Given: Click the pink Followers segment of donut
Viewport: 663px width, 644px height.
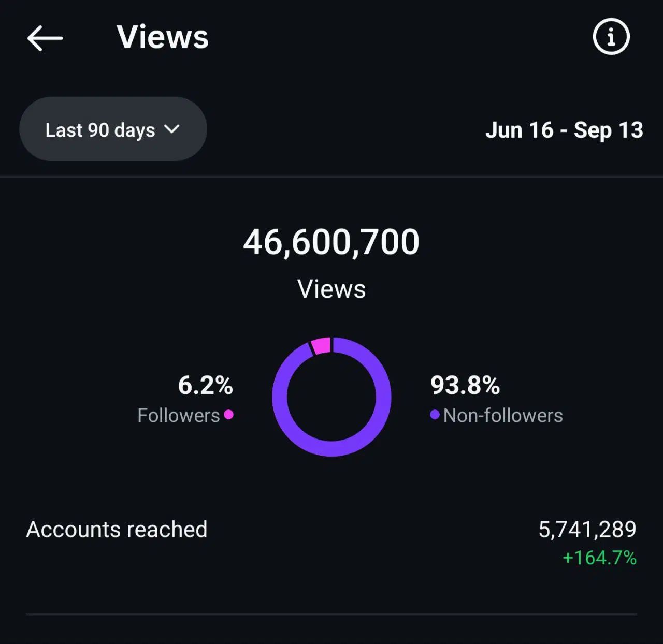Looking at the screenshot, I should 321,345.
